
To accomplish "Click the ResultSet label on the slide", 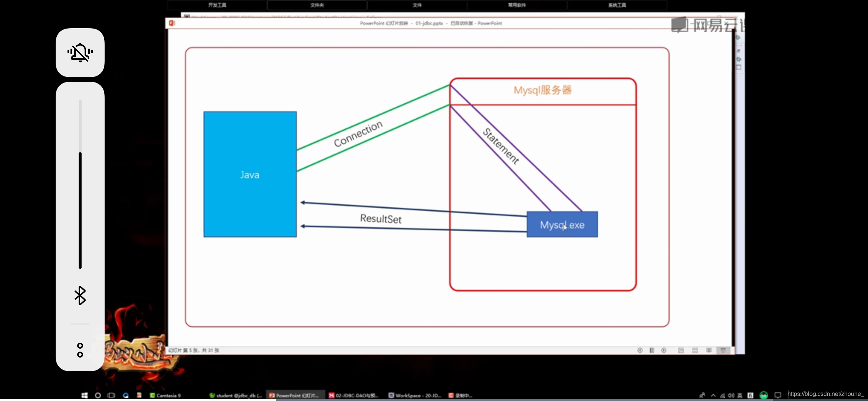I will coord(381,219).
